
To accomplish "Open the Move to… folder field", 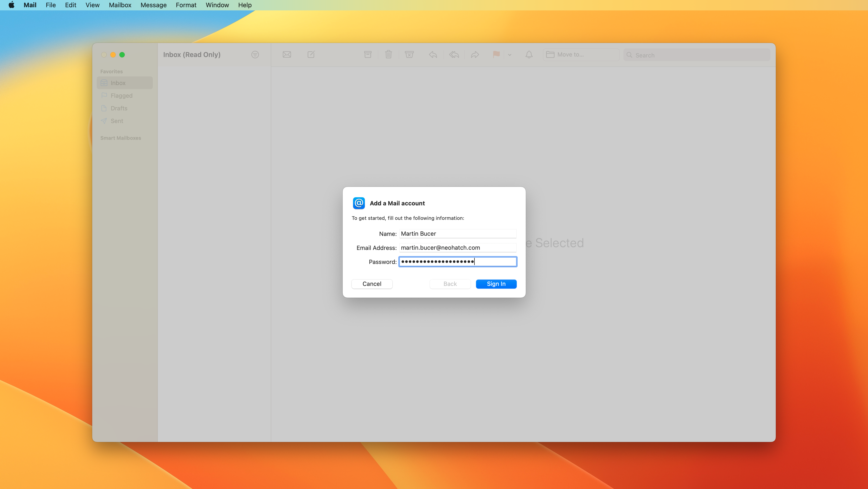I will (581, 55).
